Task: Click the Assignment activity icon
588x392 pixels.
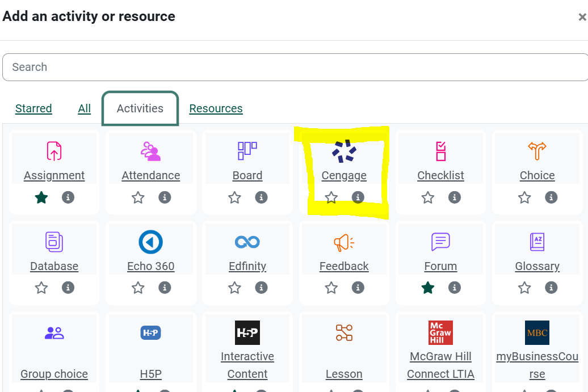Action: [54, 151]
